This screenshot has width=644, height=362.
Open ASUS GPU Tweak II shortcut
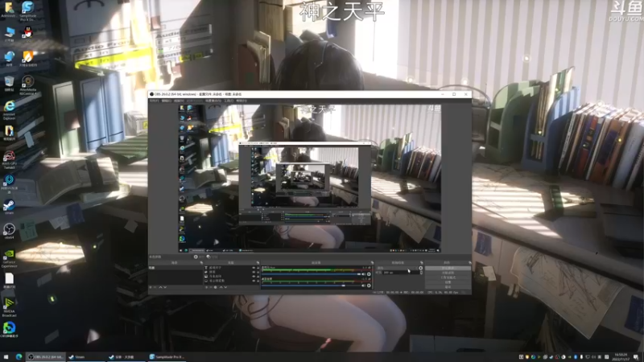[9, 160]
